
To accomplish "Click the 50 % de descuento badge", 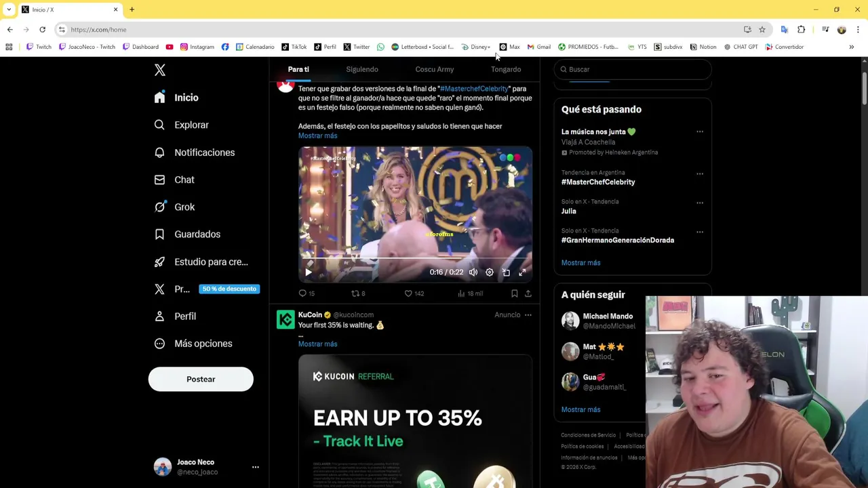I will click(x=229, y=289).
